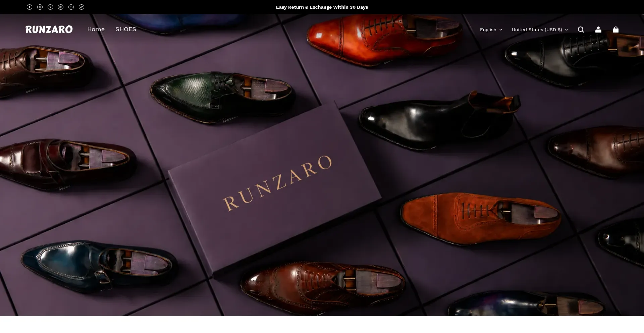
Task: Open the Facebook social link
Action: (x=30, y=7)
